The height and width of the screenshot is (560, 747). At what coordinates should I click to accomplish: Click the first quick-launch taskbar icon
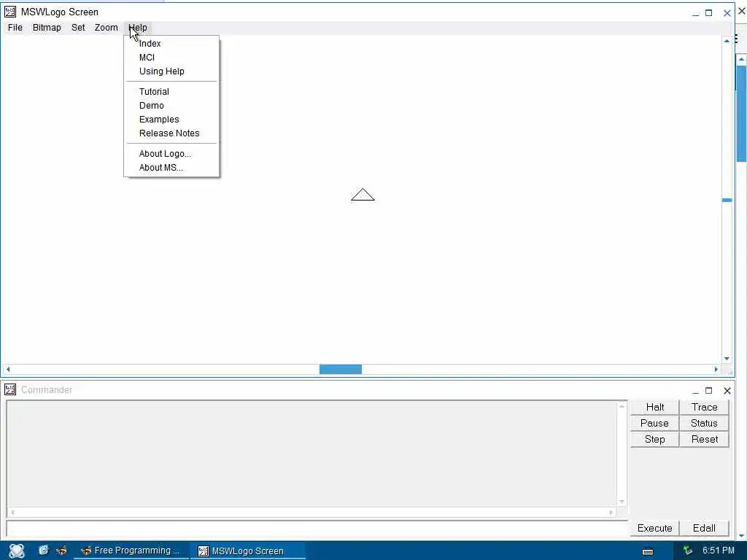43,551
